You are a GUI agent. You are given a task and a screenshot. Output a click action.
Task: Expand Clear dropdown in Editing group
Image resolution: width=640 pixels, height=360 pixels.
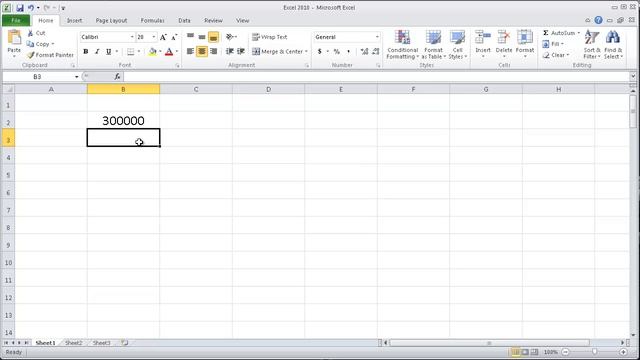tap(568, 55)
